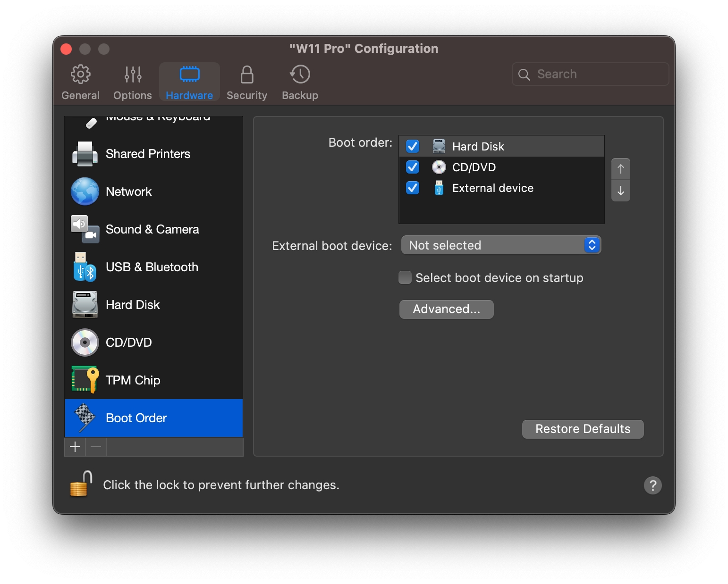The height and width of the screenshot is (584, 728).
Task: Switch to the Options tab
Action: pyautogui.click(x=133, y=83)
